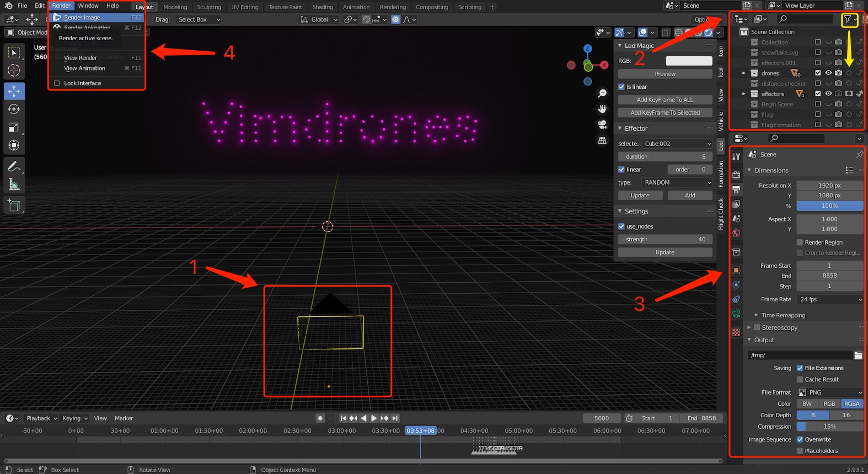The width and height of the screenshot is (868, 474).
Task: Enable the Cache Result checkbox
Action: (x=800, y=380)
